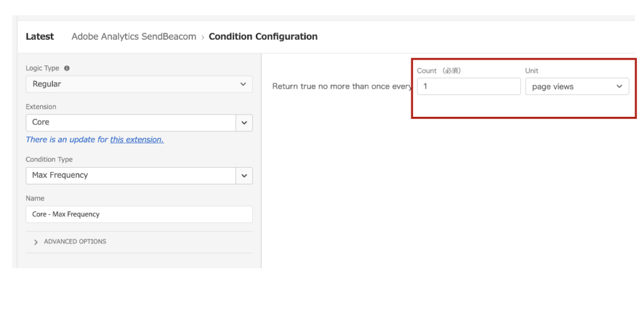The width and height of the screenshot is (644, 318).
Task: Expand the ADVANCED OPTIONS chevron
Action: [x=36, y=242]
